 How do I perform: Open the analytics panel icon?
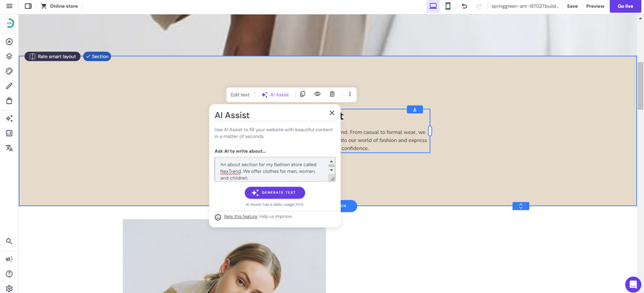click(x=9, y=133)
